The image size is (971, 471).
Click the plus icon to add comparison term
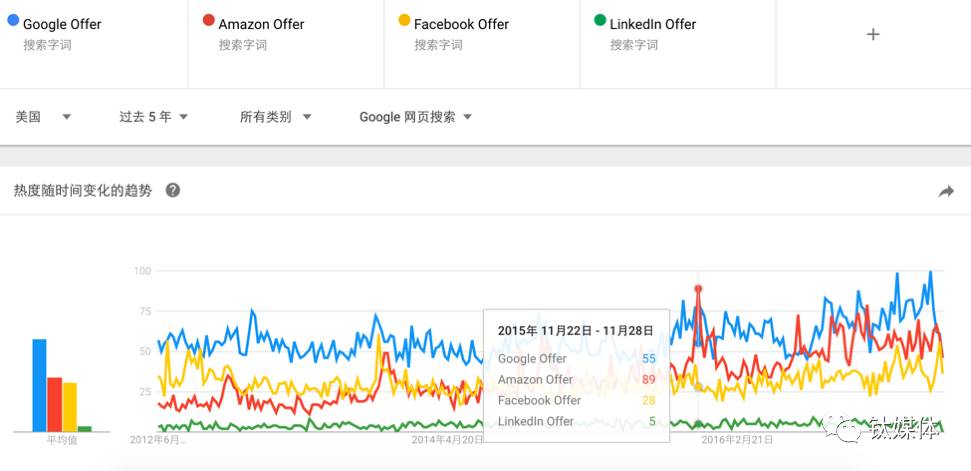pyautogui.click(x=873, y=34)
